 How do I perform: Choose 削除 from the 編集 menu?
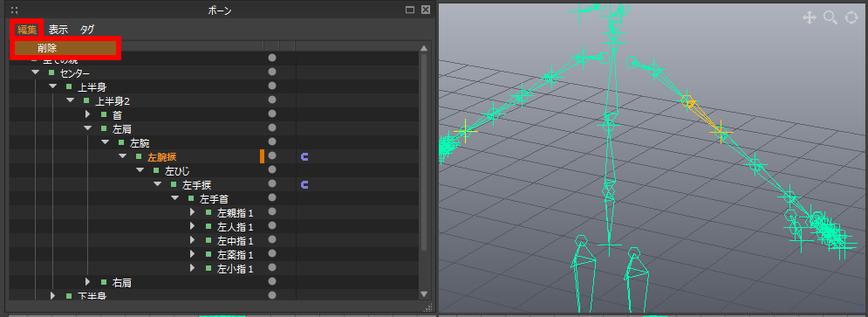(x=65, y=49)
